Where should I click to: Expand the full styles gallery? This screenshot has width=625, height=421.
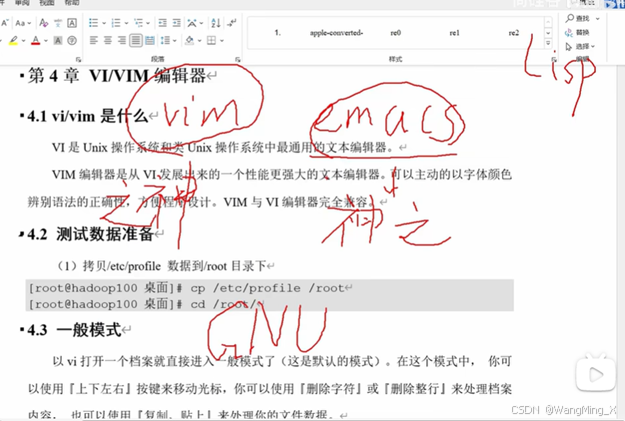pos(548,43)
